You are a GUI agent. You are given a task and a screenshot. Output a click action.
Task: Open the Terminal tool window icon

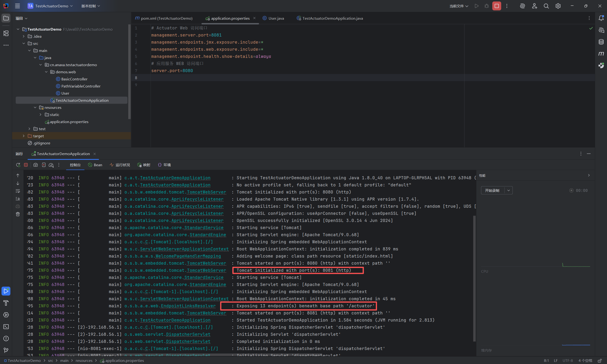[x=6, y=327]
